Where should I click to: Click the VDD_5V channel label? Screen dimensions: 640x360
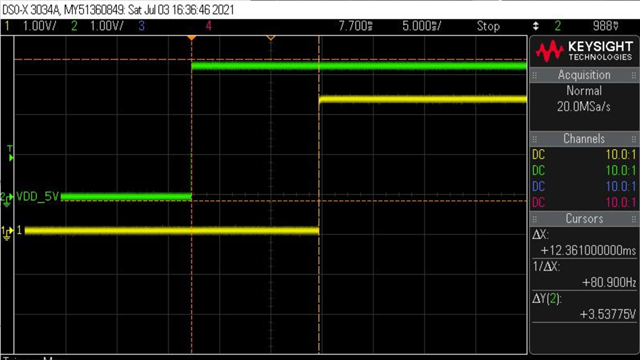pos(38,197)
